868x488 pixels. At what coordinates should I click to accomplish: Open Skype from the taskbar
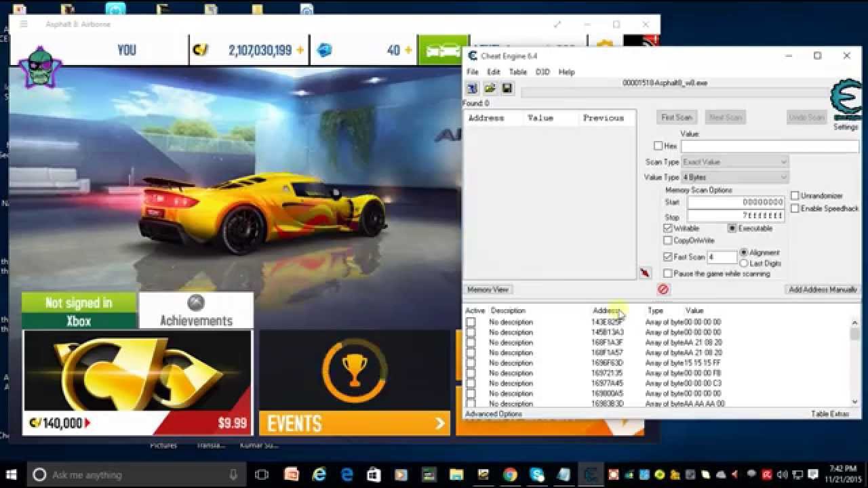[537, 475]
